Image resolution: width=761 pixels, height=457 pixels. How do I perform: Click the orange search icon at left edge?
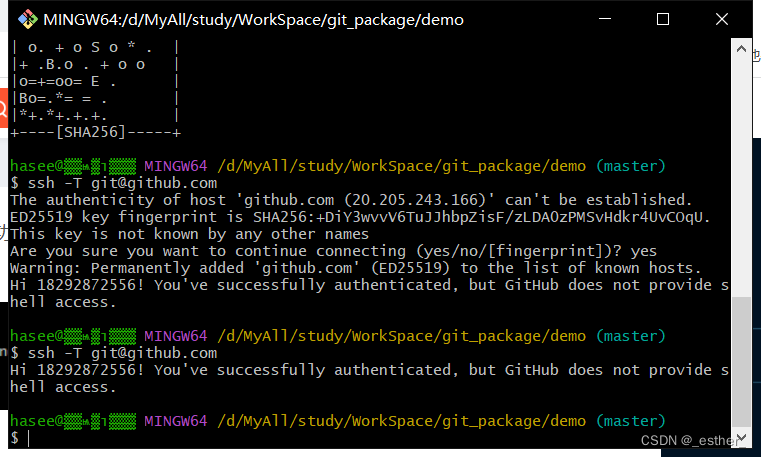click(3, 108)
